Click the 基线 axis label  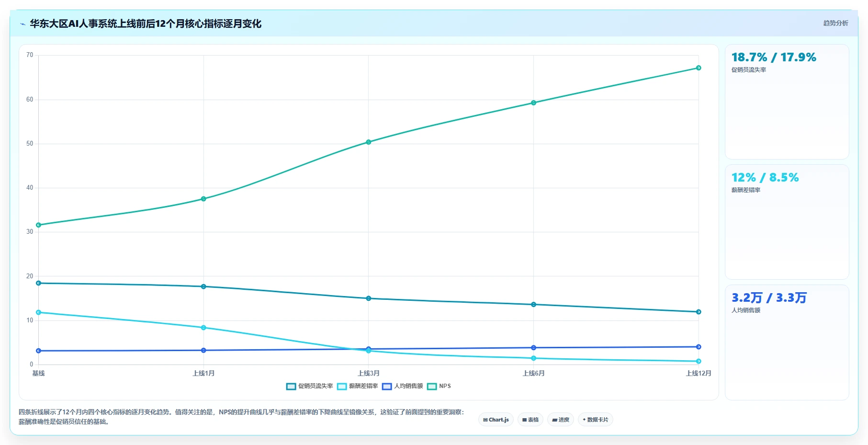(x=38, y=373)
